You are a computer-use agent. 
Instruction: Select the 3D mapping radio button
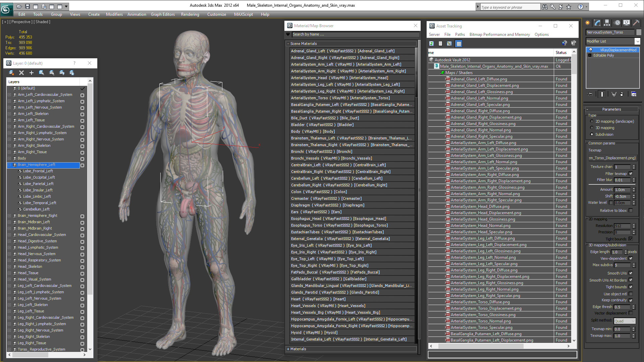coord(592,128)
